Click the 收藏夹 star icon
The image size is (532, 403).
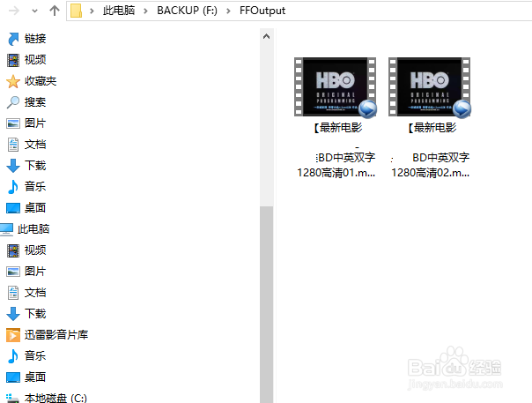[13, 81]
